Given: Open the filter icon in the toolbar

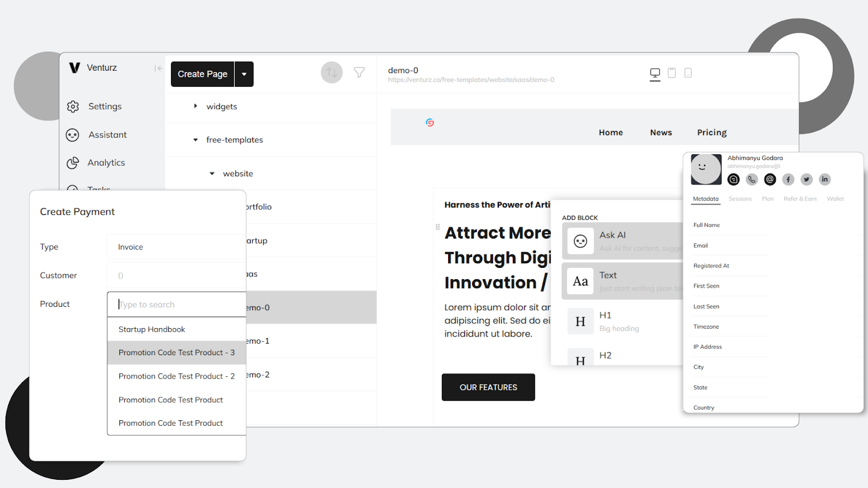Looking at the screenshot, I should pyautogui.click(x=359, y=72).
